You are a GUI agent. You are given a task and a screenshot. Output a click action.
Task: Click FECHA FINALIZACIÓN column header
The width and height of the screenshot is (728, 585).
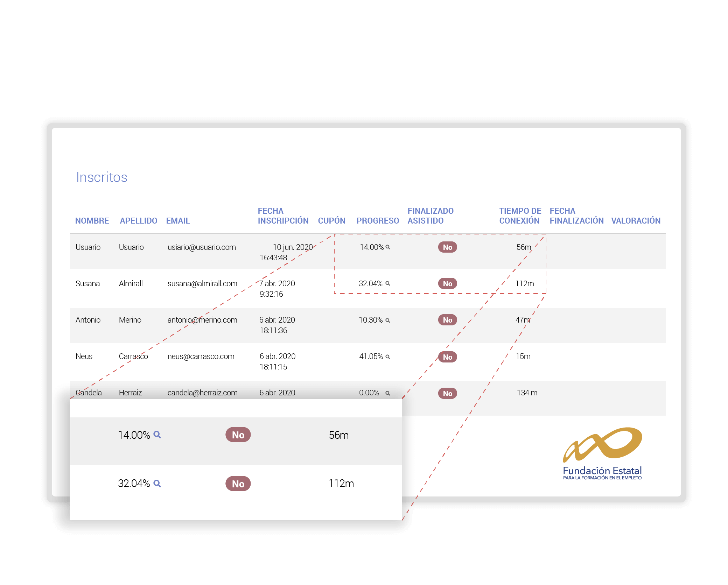click(x=576, y=216)
